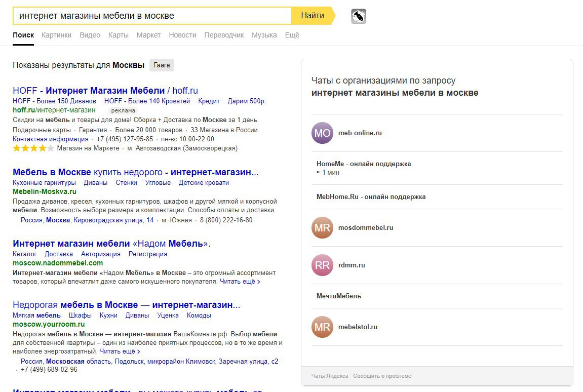The width and height of the screenshot is (583, 392).
Task: Open the Доставка sitelink
Action: point(59,254)
